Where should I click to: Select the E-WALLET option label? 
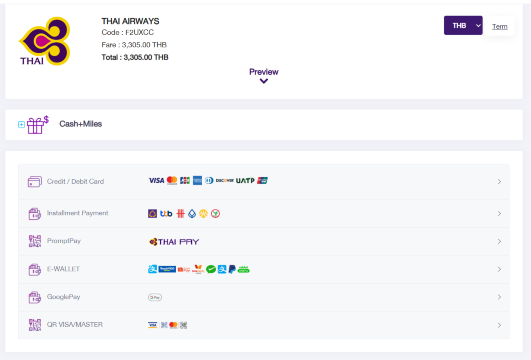coord(63,269)
